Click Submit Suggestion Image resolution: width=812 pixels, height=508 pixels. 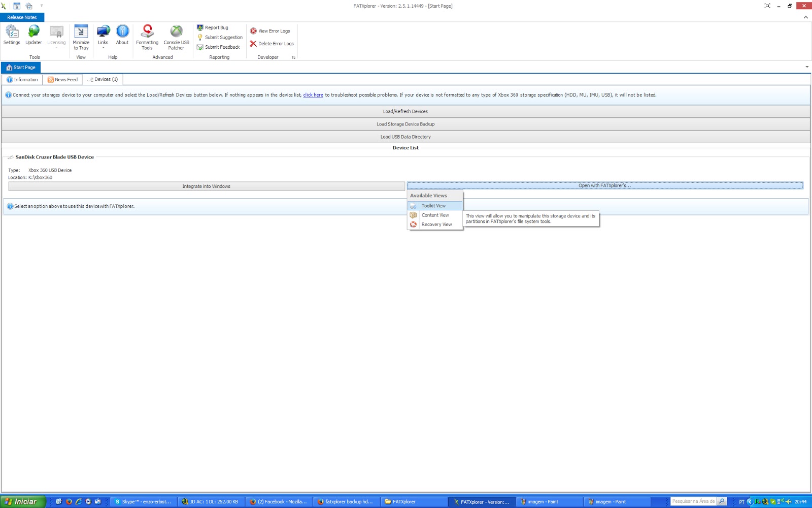click(220, 37)
